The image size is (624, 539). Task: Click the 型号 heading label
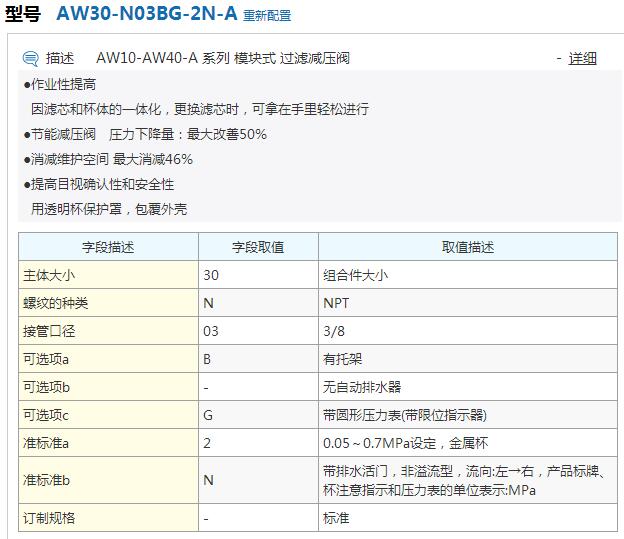point(23,14)
